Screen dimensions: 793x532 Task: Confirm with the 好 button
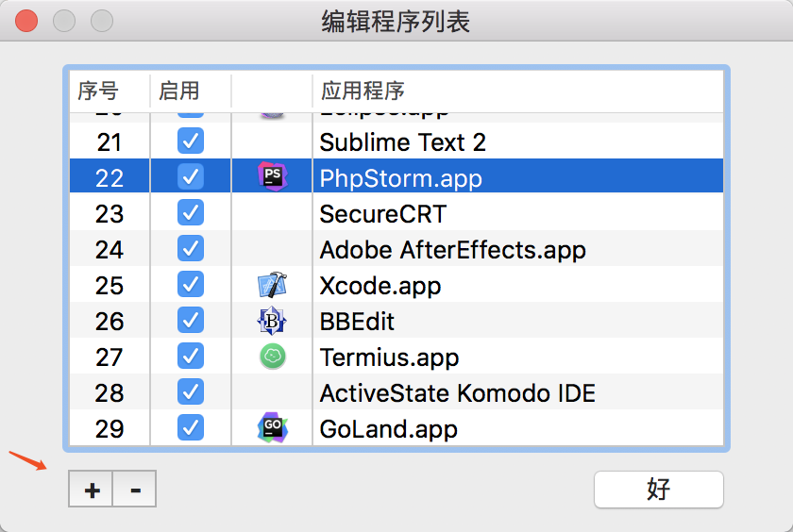tap(659, 490)
